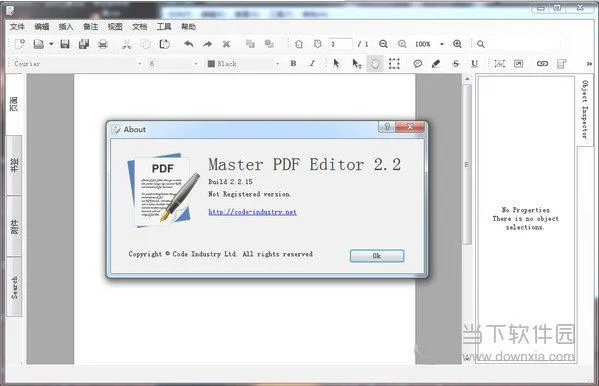The image size is (599, 386).
Task: Click the Paste icon
Action: point(165,44)
